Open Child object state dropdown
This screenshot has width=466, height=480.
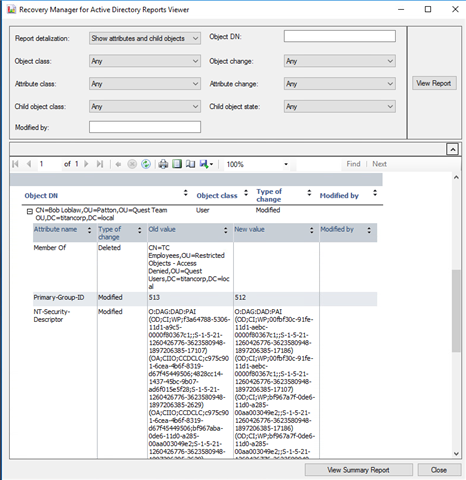[340, 106]
